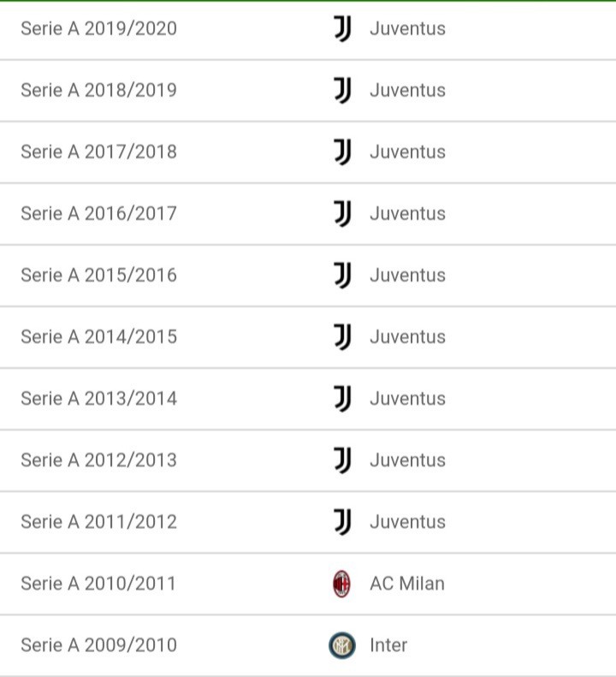616x677 pixels.
Task: Click the AC Milan crest icon
Action: (341, 584)
